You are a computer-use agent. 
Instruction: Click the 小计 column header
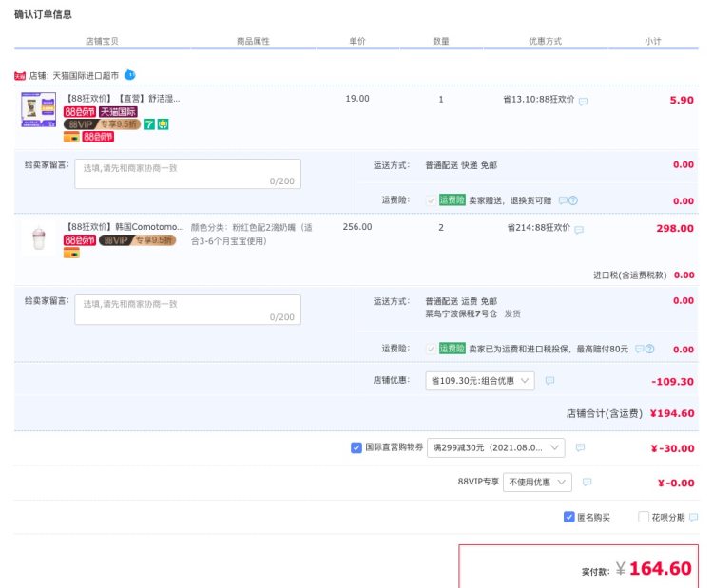[x=653, y=42]
